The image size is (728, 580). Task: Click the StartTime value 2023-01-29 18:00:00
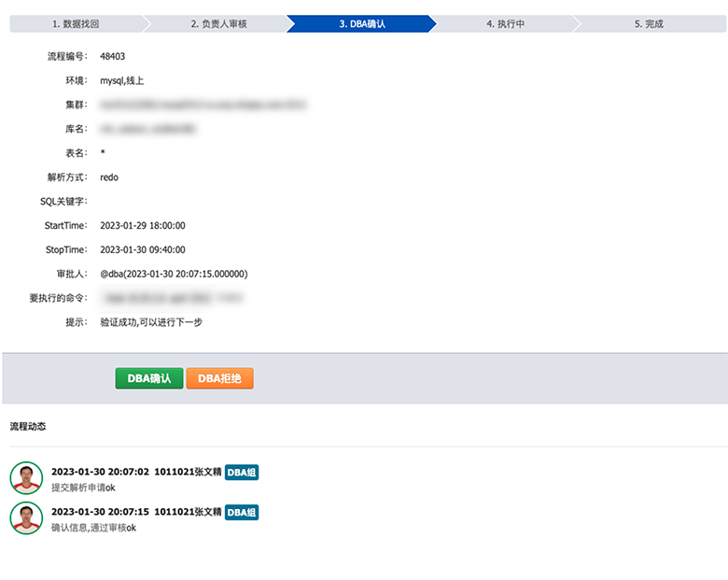tap(143, 226)
